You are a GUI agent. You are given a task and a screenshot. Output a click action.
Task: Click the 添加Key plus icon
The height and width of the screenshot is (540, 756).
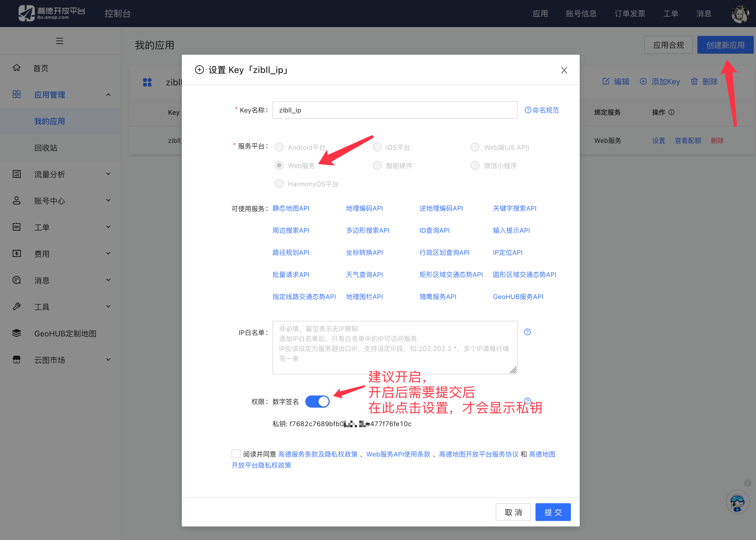pyautogui.click(x=643, y=82)
